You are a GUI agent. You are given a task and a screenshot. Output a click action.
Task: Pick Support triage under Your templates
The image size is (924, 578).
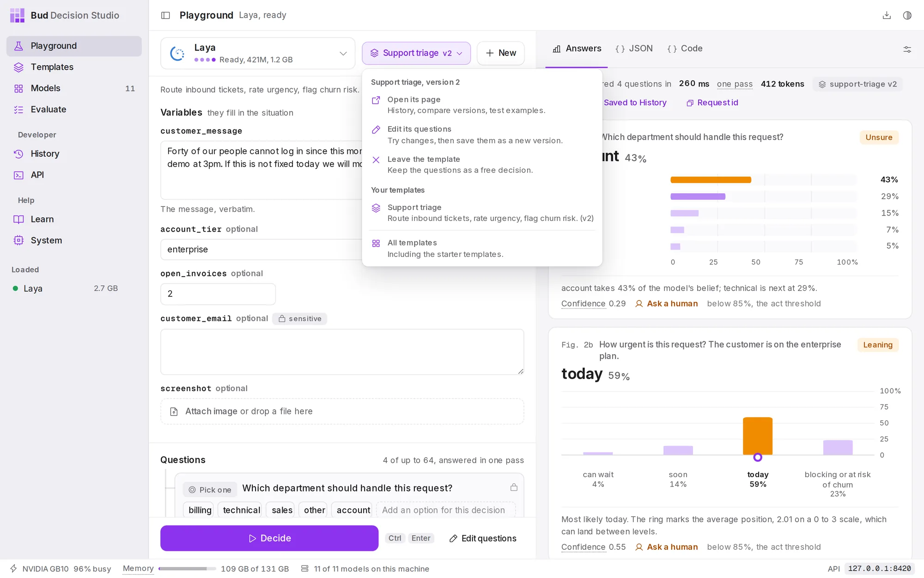coord(482,213)
